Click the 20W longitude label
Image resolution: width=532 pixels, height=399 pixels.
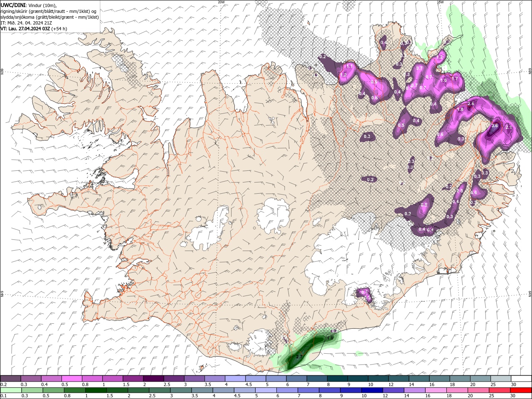pyautogui.click(x=221, y=2)
